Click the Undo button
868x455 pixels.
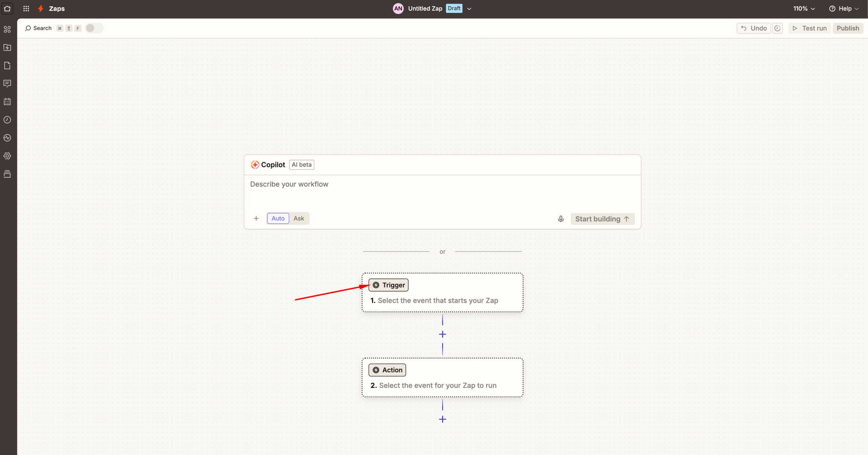tap(754, 28)
